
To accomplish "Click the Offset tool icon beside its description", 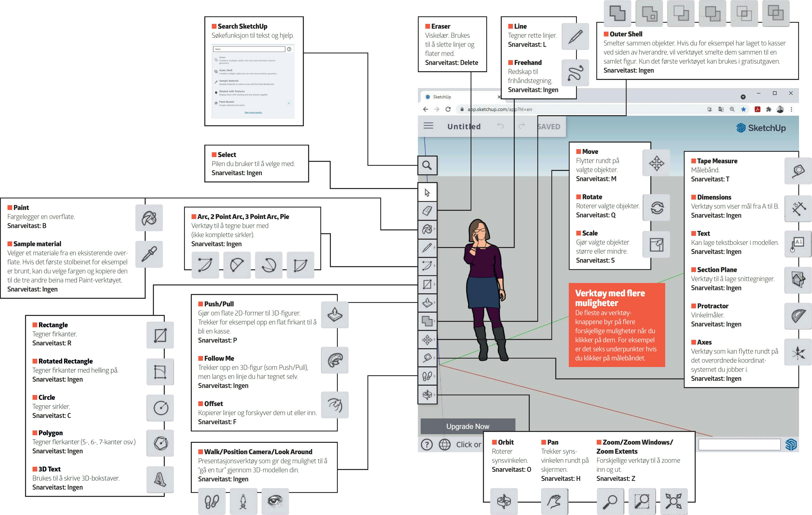I will point(334,405).
